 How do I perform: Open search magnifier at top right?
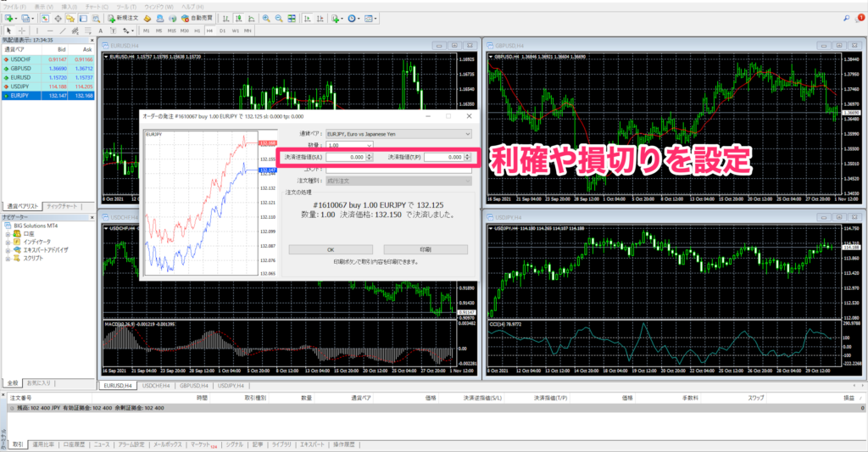(847, 19)
